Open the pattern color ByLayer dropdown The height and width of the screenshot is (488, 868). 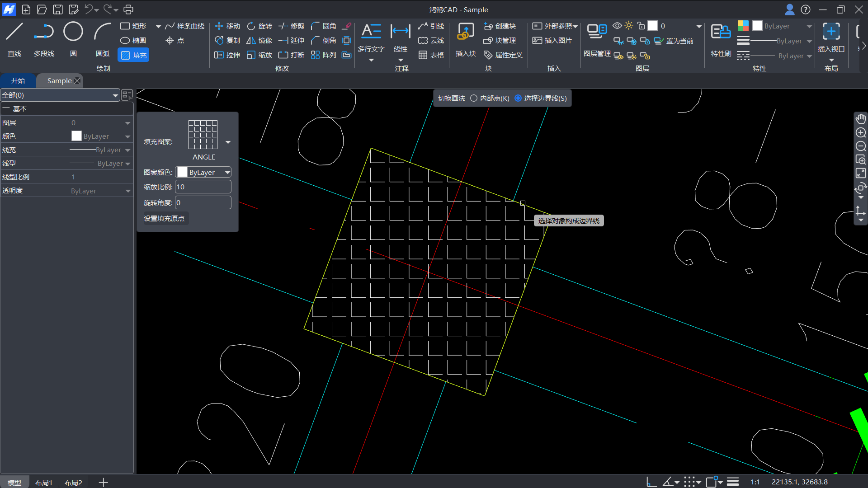coord(227,173)
